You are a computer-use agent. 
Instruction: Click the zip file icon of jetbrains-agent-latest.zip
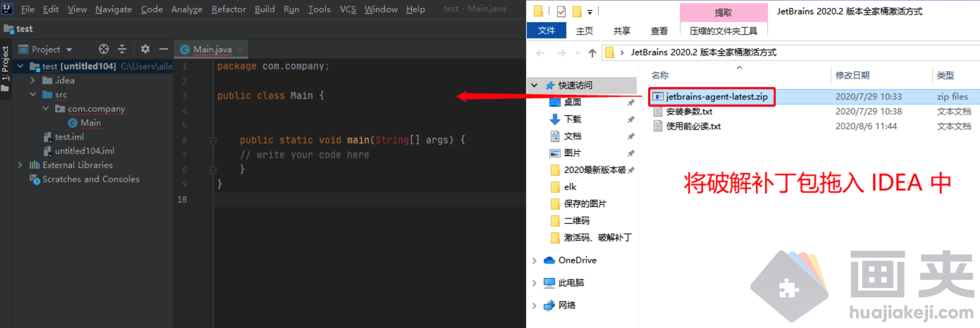(x=658, y=96)
